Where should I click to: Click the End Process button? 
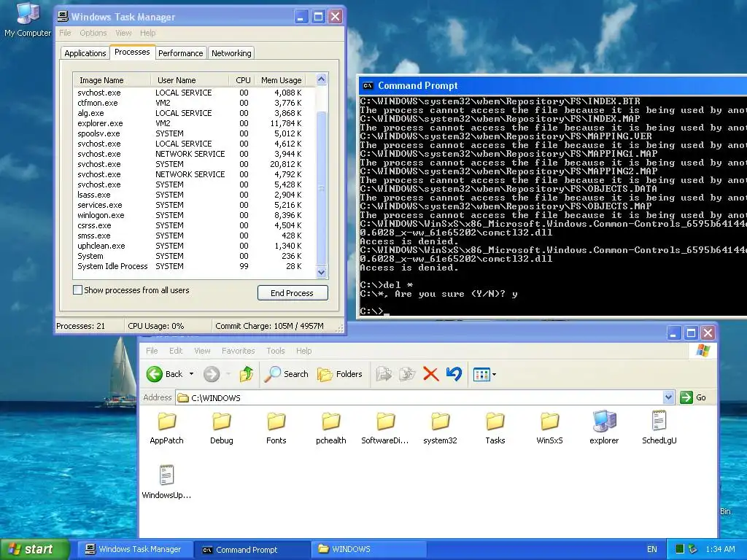[x=293, y=293]
